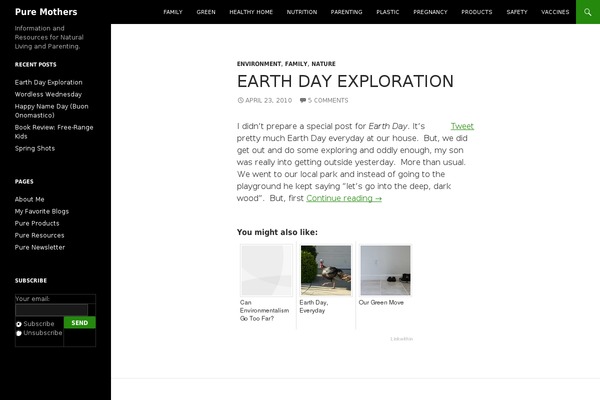The width and height of the screenshot is (600, 400).
Task: Open Wordless Wednesday recent post
Action: coord(49,94)
